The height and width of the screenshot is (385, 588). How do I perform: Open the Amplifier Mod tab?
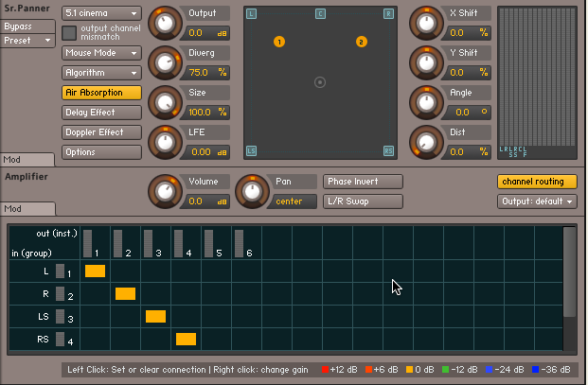pos(27,209)
